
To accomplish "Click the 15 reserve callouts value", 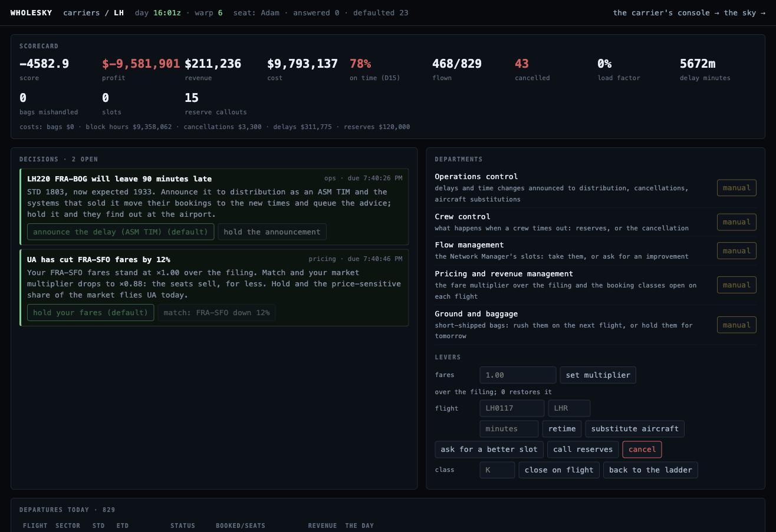I will click(x=192, y=98).
